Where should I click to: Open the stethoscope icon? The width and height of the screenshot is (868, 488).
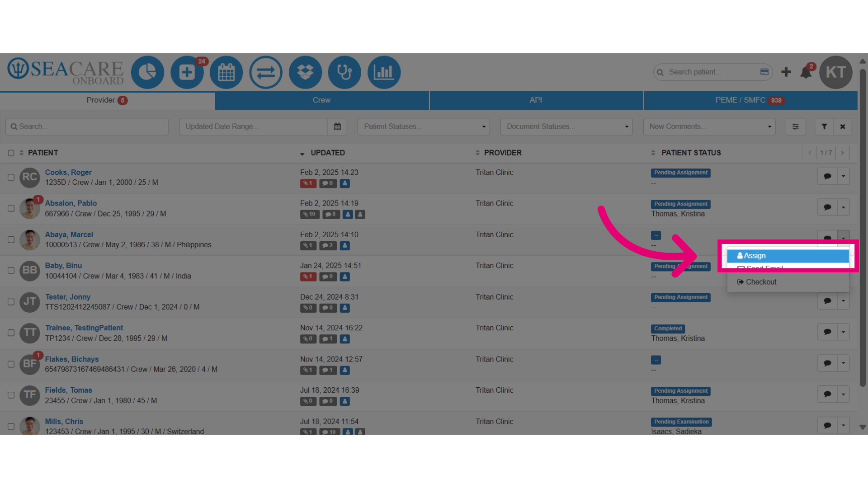click(344, 72)
